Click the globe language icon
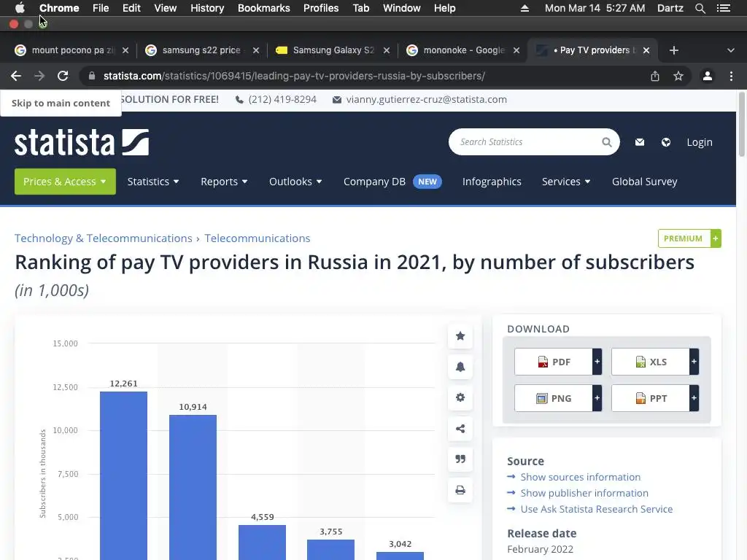The height and width of the screenshot is (560, 747). (666, 142)
